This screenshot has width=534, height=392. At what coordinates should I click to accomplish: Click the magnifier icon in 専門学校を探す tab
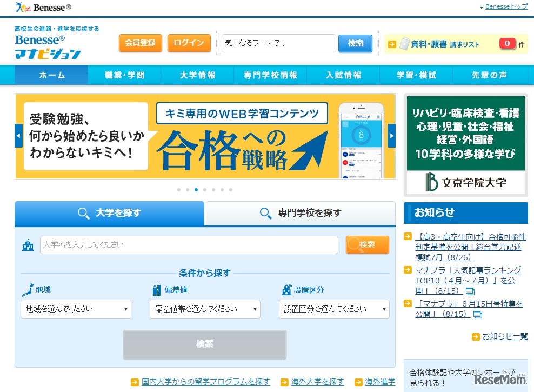pos(266,214)
